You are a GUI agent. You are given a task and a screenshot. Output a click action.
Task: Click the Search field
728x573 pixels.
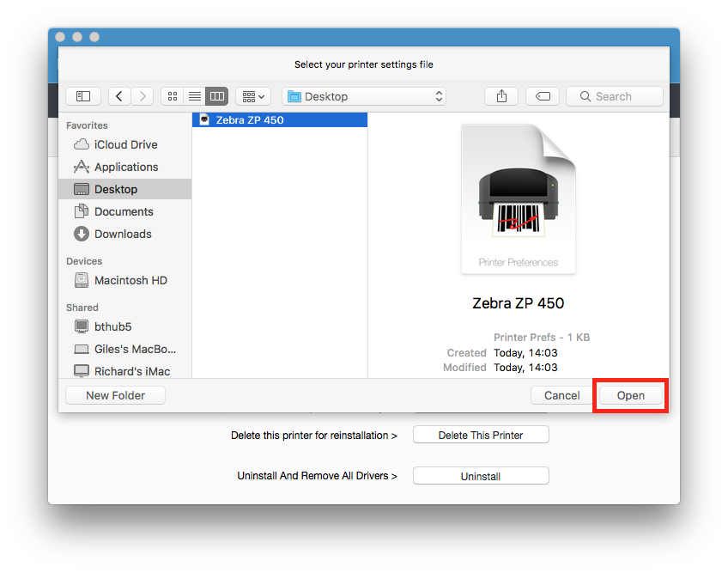tap(615, 96)
